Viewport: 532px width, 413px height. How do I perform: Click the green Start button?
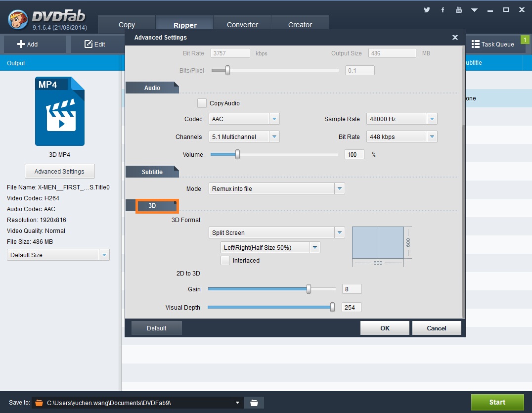pyautogui.click(x=497, y=402)
